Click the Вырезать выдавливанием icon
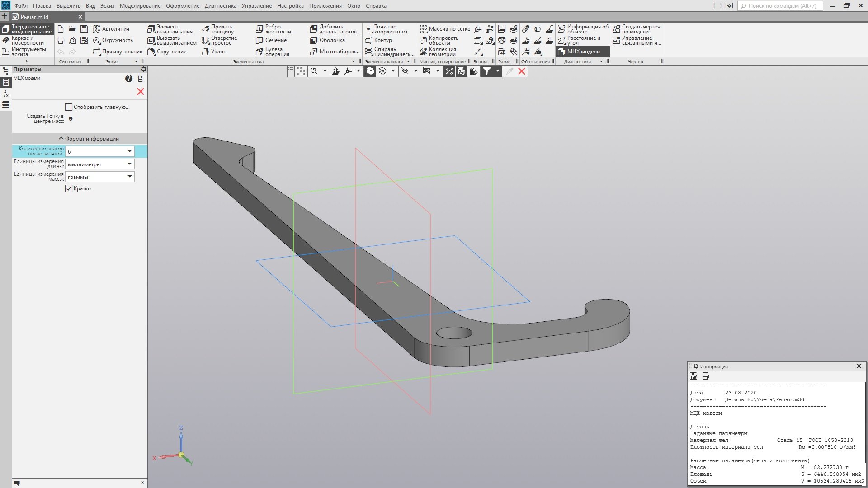868x488 pixels. pos(152,40)
